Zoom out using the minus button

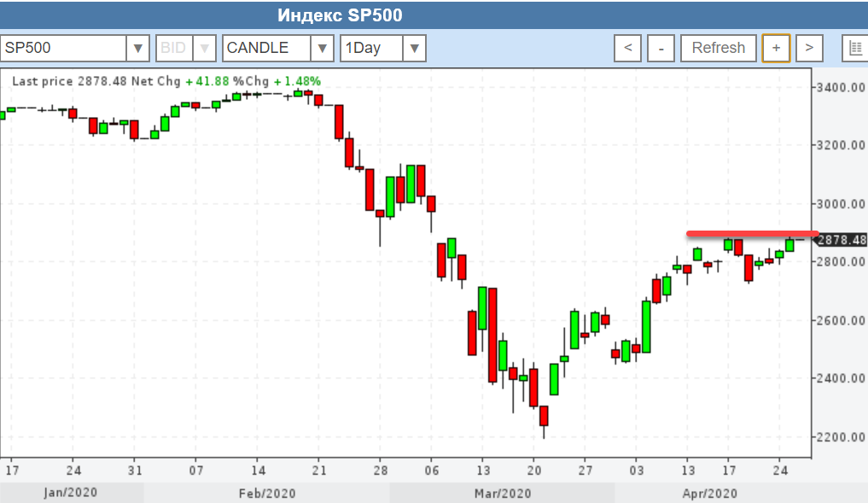click(x=661, y=48)
